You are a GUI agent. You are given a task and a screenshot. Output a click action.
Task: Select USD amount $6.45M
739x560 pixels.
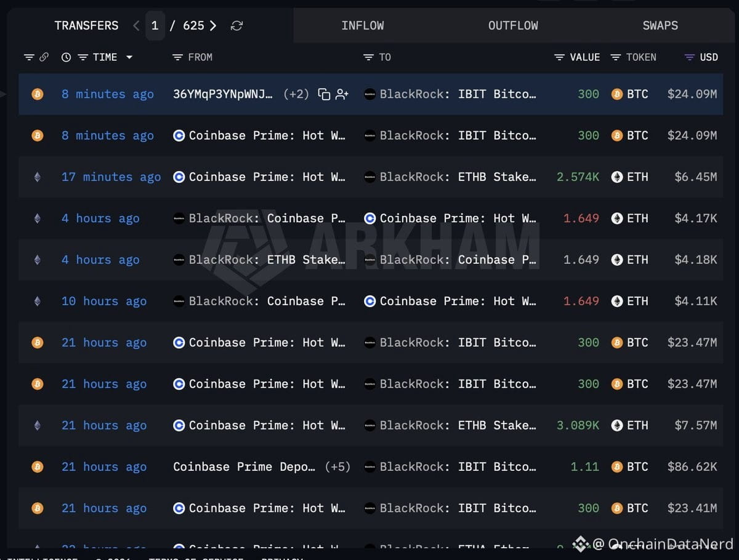[x=695, y=177]
